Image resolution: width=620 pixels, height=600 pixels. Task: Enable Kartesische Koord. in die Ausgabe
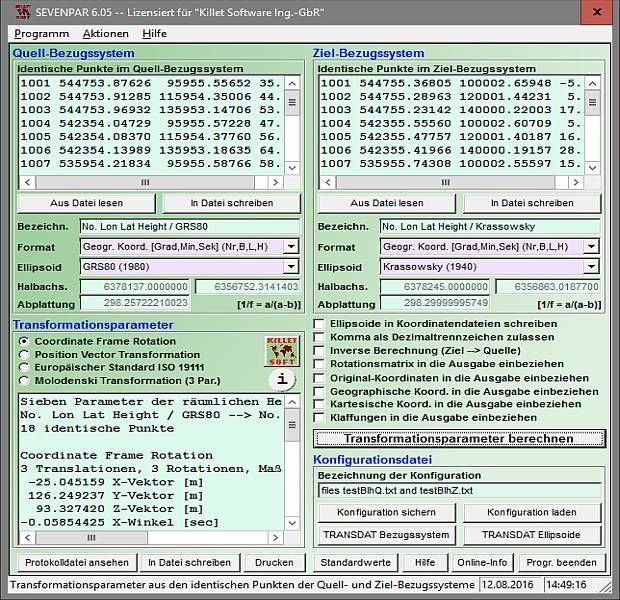[319, 404]
